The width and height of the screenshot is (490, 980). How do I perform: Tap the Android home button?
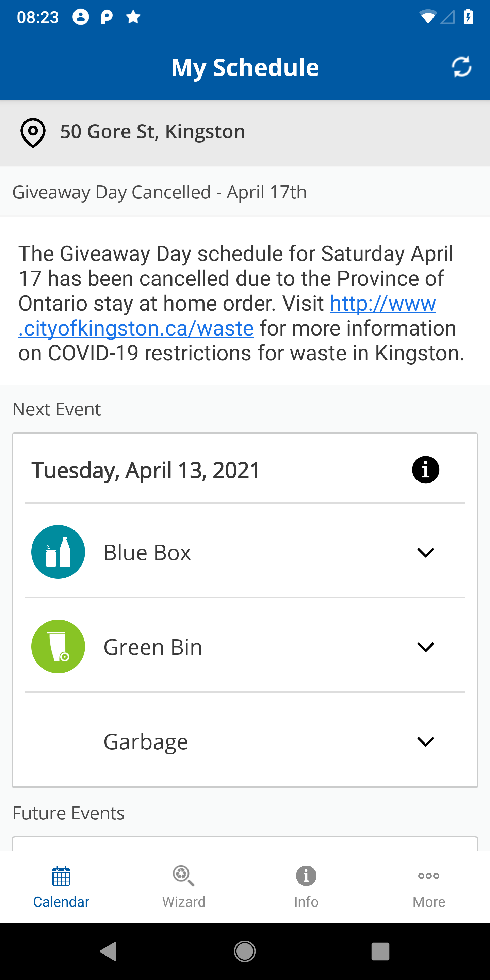(245, 951)
